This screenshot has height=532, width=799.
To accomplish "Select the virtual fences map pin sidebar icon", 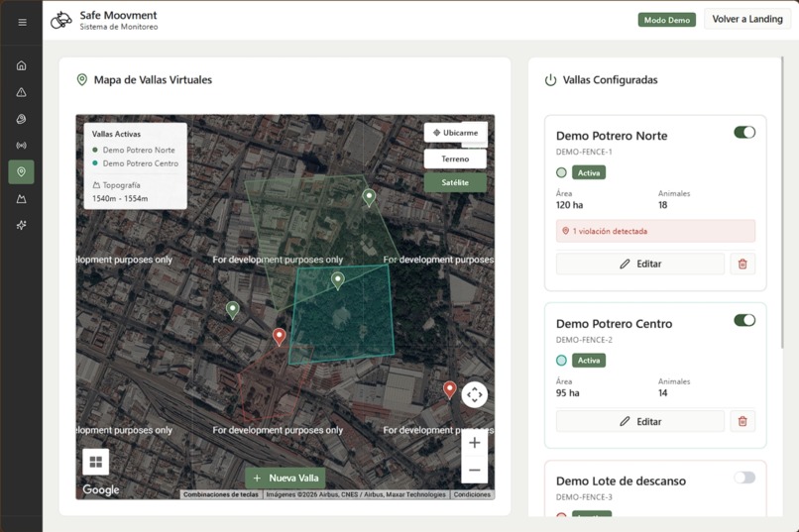I will coord(22,172).
